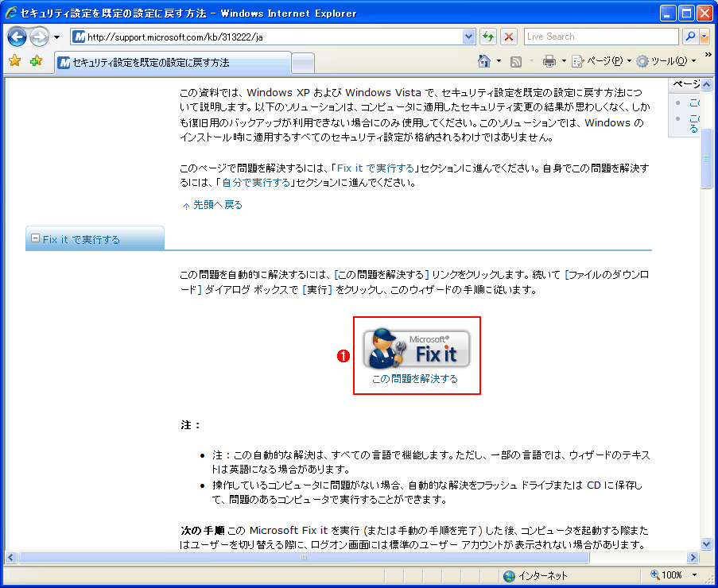Viewport: 718px width, 588px height.
Task: Show more toolbar commands chevron
Action: pyautogui.click(x=708, y=56)
